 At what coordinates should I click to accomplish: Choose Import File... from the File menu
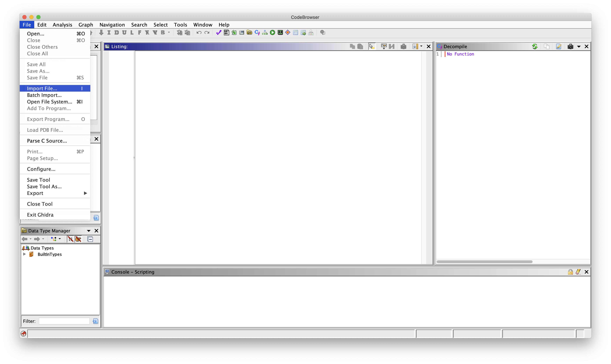pos(42,88)
